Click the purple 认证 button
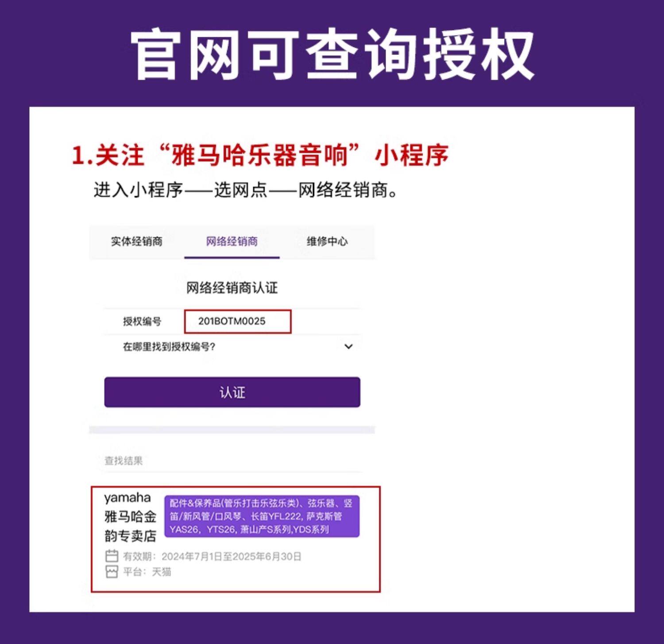 (232, 392)
